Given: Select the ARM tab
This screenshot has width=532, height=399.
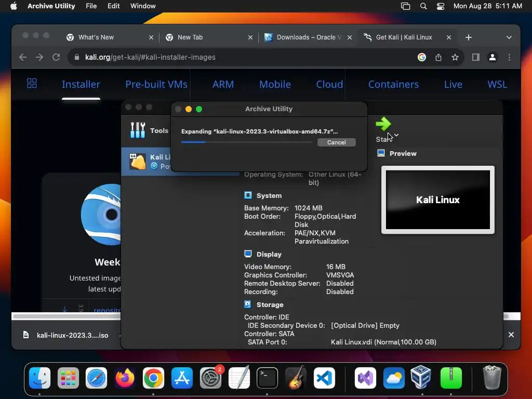Looking at the screenshot, I should pos(223,84).
